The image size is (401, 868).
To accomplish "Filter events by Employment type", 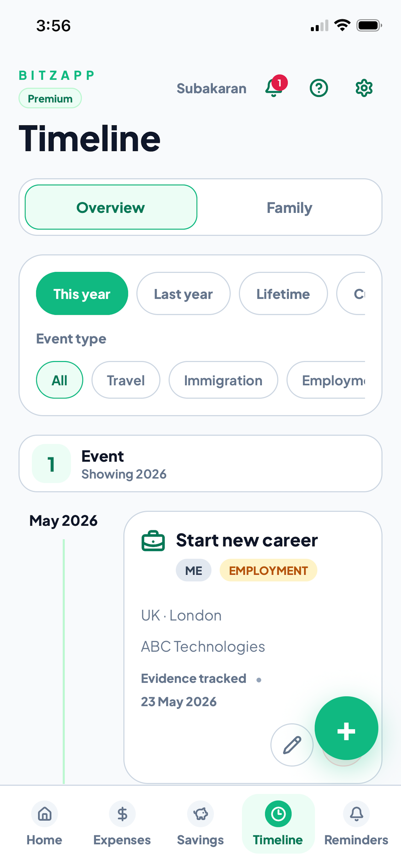I will pos(326,380).
